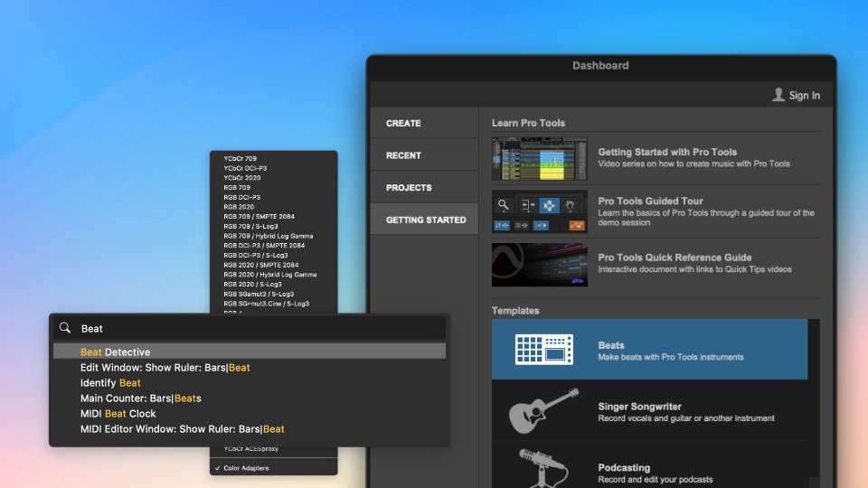This screenshot has width=868, height=488.
Task: Select the Beat Detective search result
Action: click(x=250, y=352)
